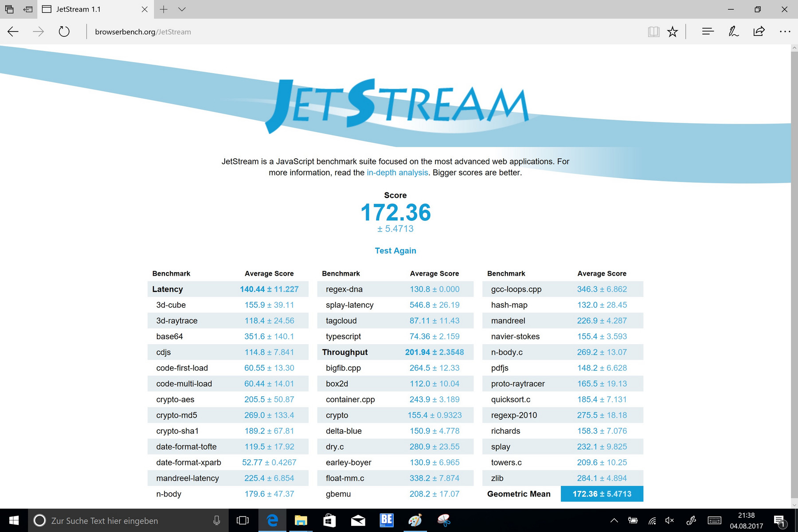Viewport: 798px width, 532px height.
Task: Open Windows Ink Workspace in the tray
Action: pos(691,520)
